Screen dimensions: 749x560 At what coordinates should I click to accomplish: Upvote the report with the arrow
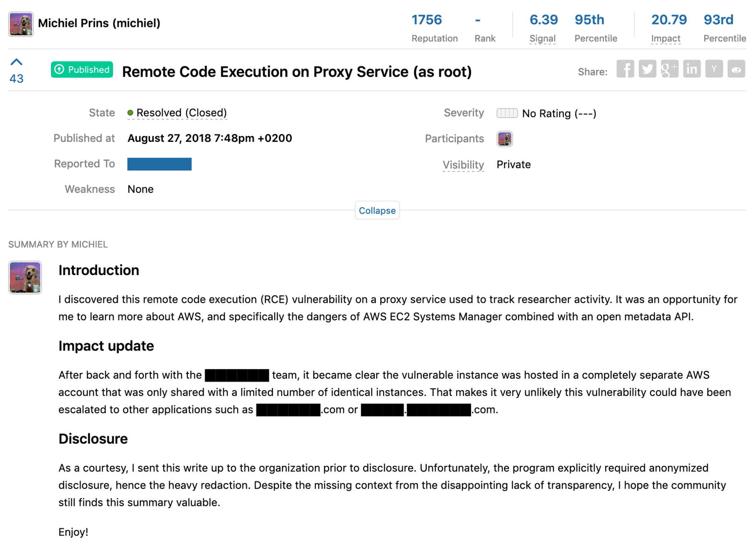pos(16,62)
